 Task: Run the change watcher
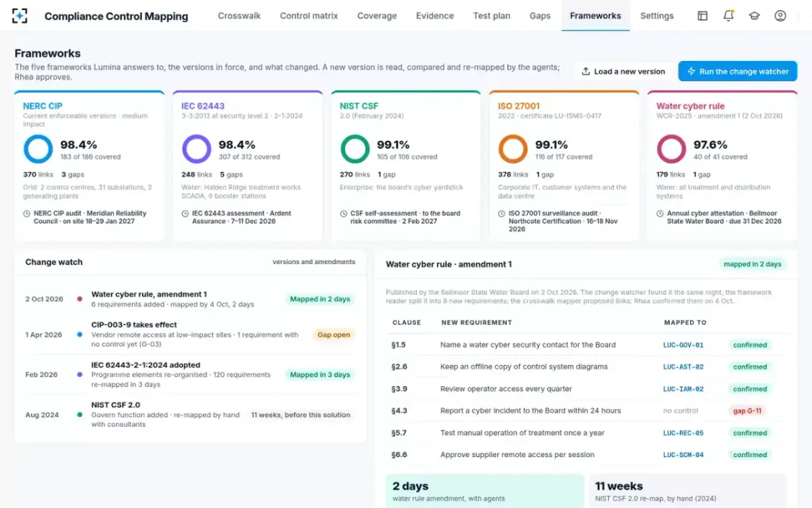coord(738,71)
